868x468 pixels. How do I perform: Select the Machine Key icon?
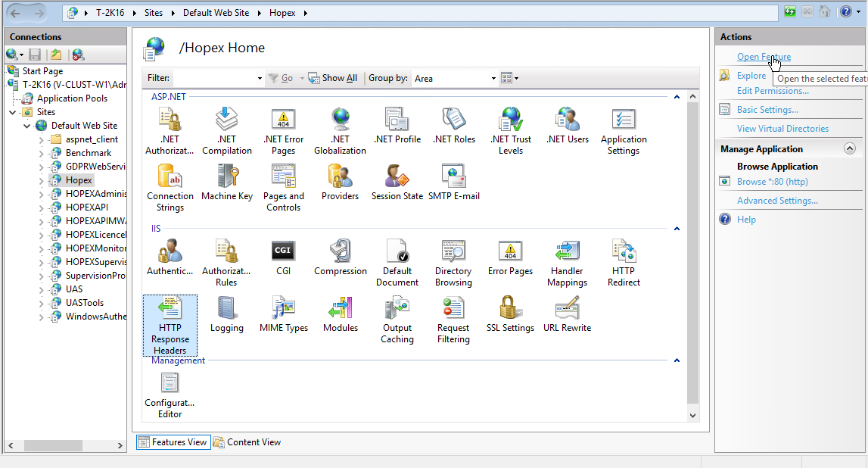point(227,176)
